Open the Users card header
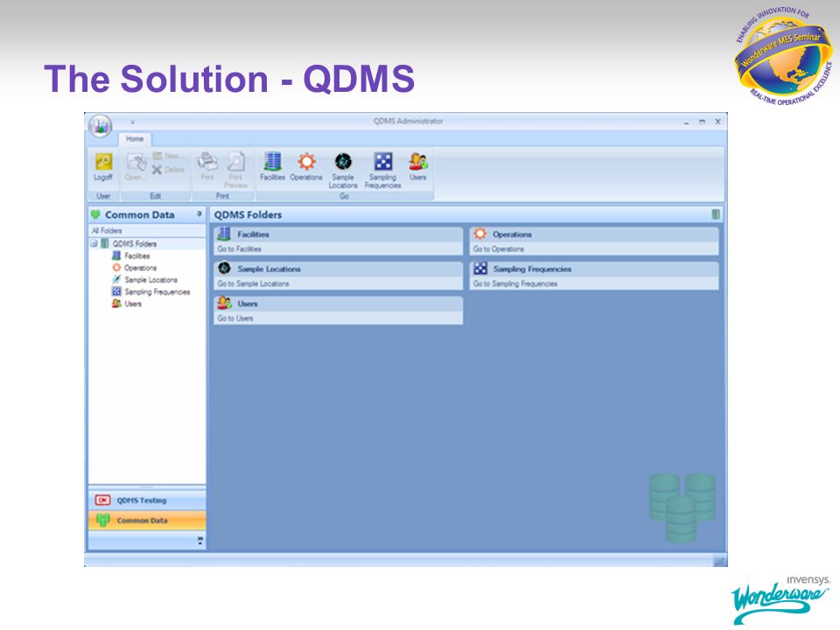840x630 pixels. [x=338, y=304]
